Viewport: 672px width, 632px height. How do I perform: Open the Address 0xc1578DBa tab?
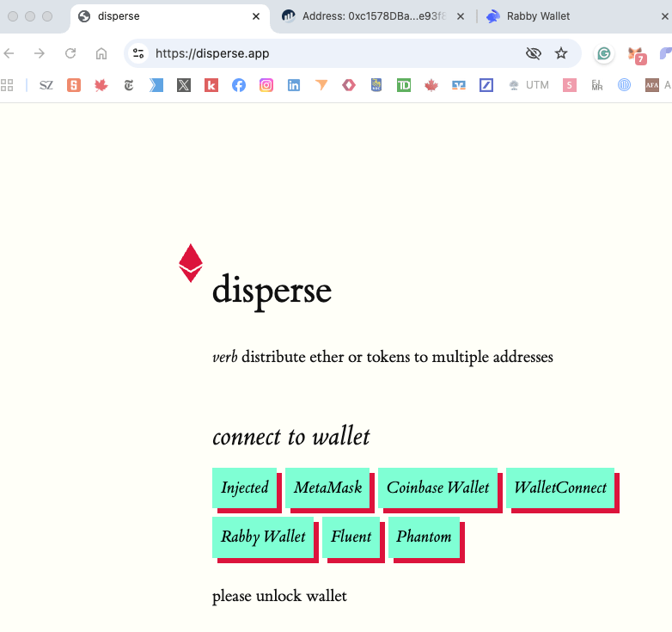tap(373, 16)
